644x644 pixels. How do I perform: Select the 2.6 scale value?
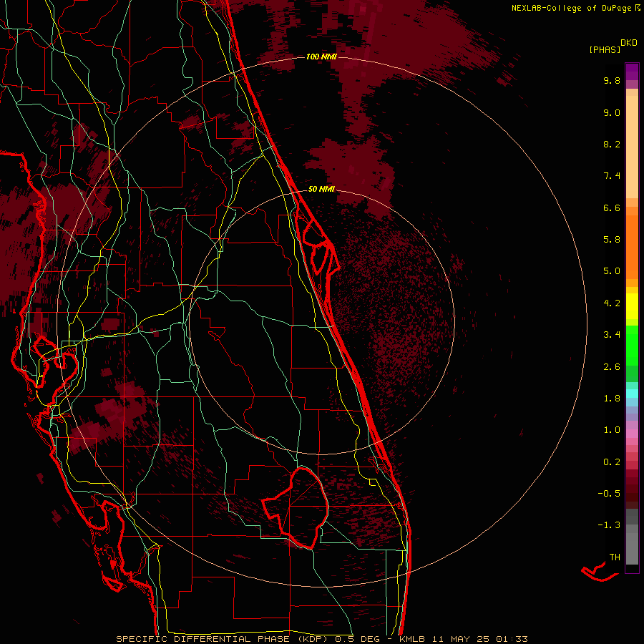[x=612, y=367]
